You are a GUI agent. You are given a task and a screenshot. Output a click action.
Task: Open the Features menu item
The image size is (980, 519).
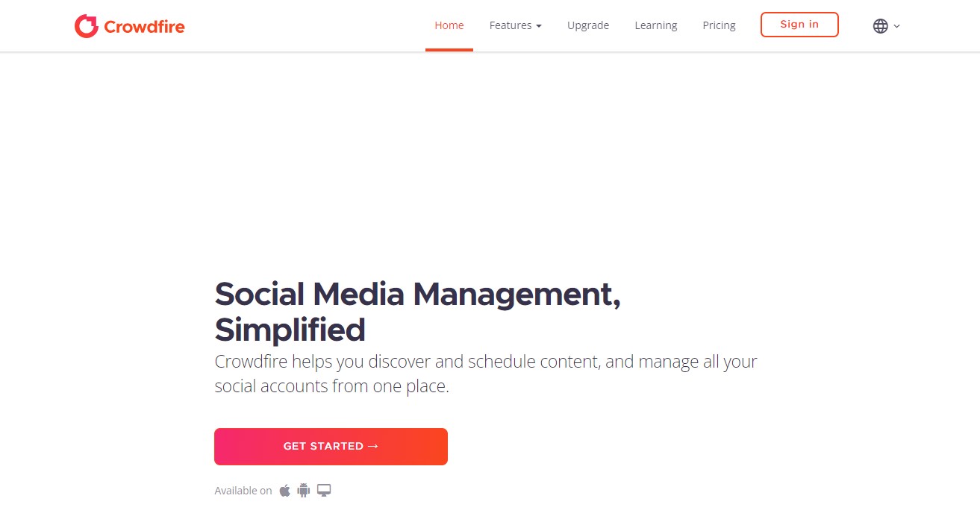click(515, 25)
